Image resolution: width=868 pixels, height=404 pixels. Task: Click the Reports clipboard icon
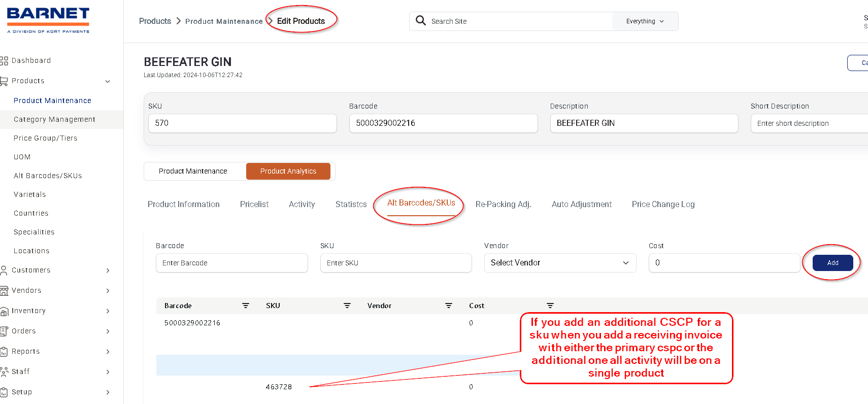[4, 352]
